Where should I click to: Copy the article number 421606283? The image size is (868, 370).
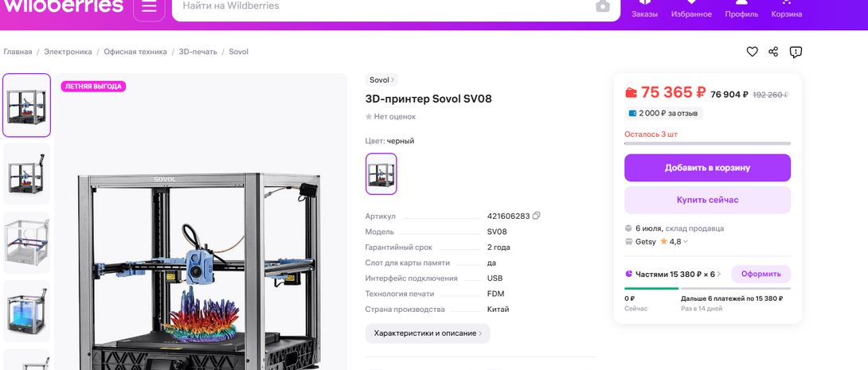click(x=537, y=216)
